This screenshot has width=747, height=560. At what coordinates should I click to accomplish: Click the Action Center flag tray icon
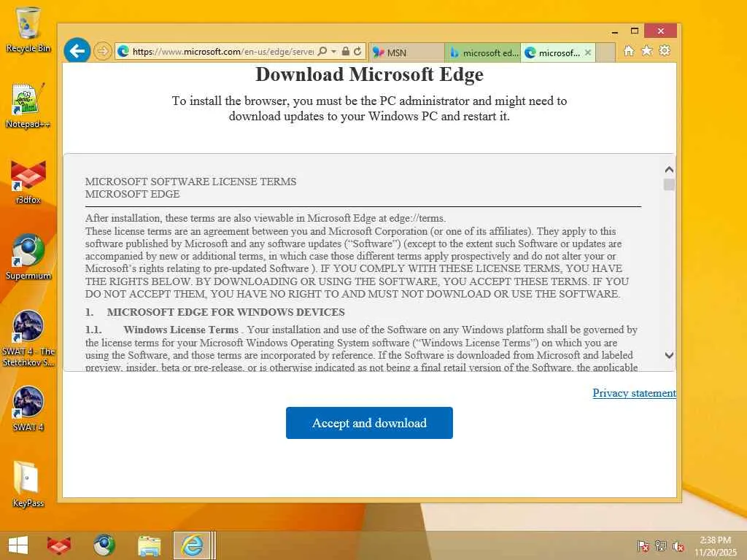643,545
